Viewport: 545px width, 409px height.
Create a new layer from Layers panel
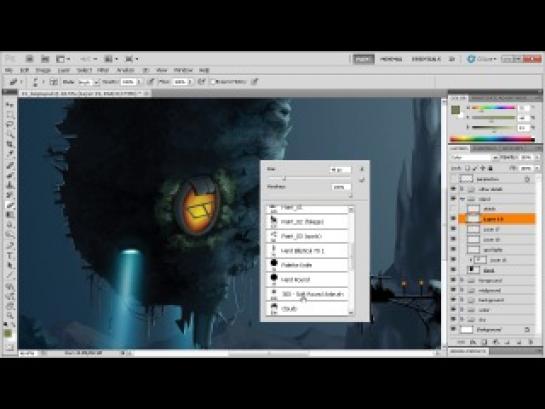pyautogui.click(x=519, y=342)
